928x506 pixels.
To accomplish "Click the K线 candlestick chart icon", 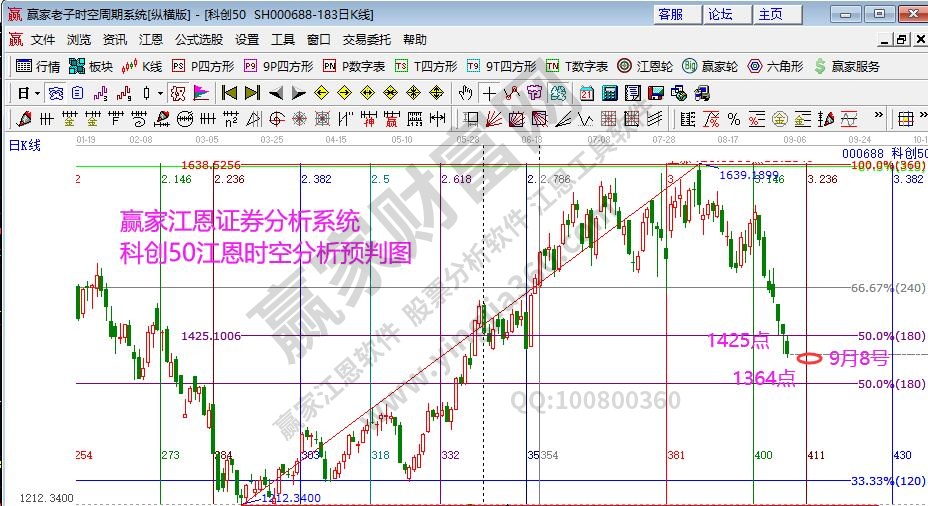I will click(x=141, y=66).
